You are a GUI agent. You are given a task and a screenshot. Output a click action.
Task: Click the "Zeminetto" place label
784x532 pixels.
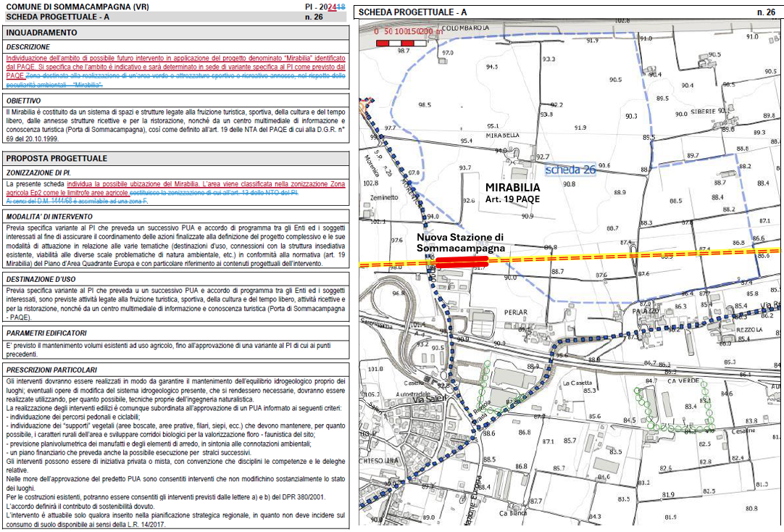[385, 197]
